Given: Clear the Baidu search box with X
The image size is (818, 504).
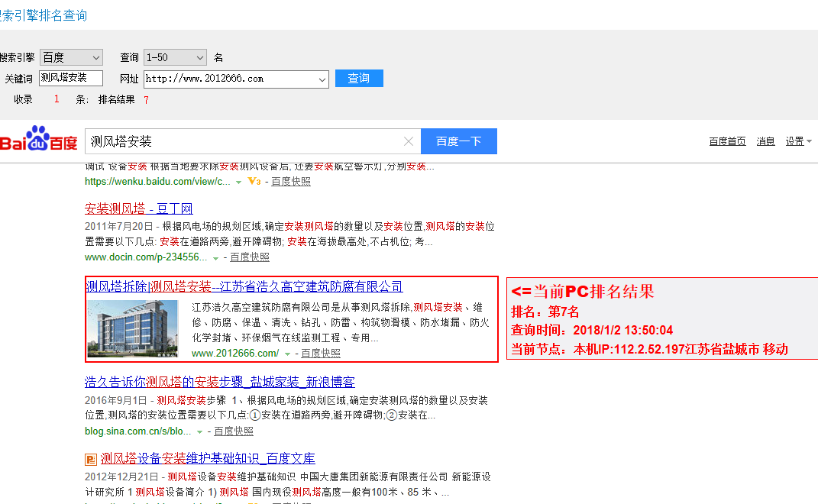Looking at the screenshot, I should click(409, 141).
